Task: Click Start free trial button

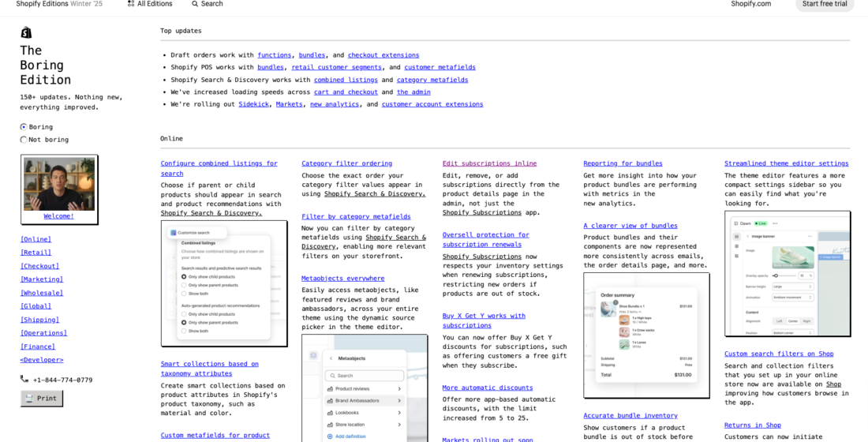Action: 825,4
